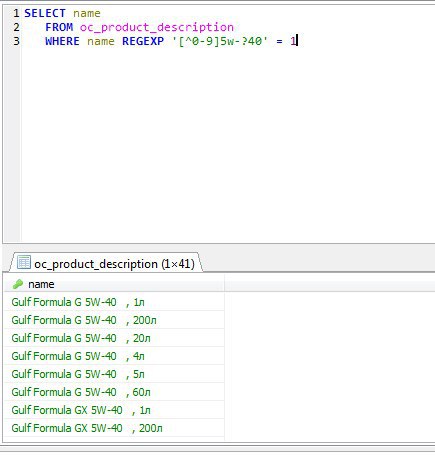
Task: Select row 'Gulf Formula G 5W-40 , 60л'
Action: 114,392
